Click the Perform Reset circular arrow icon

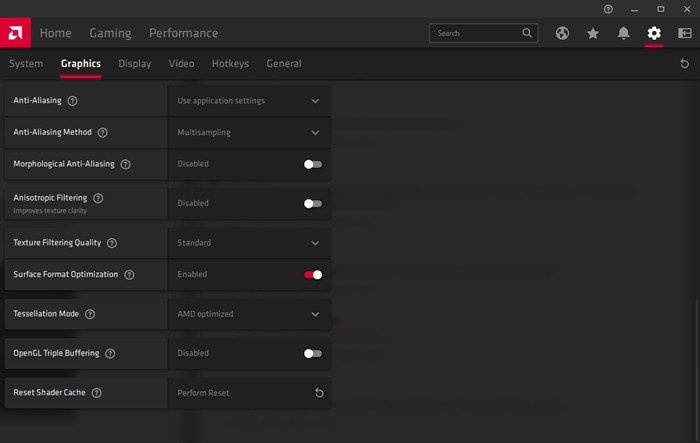(319, 393)
